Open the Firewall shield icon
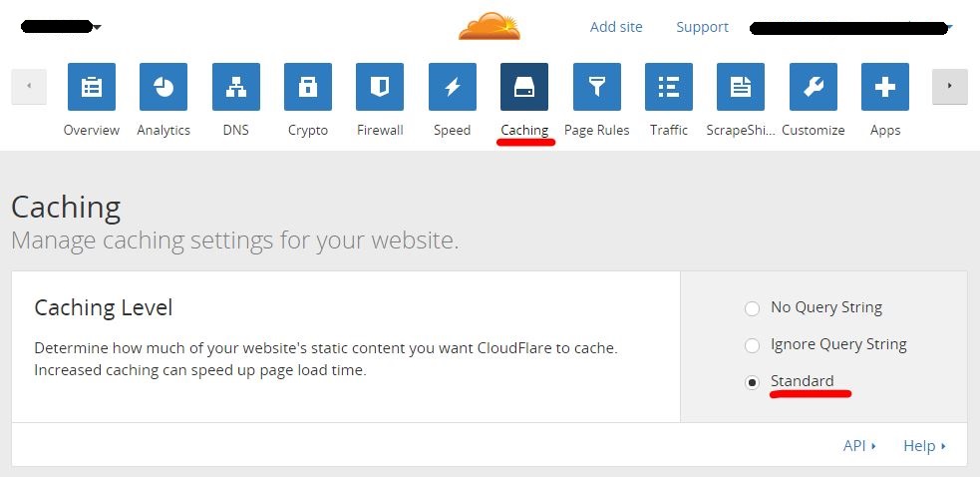 (x=380, y=87)
